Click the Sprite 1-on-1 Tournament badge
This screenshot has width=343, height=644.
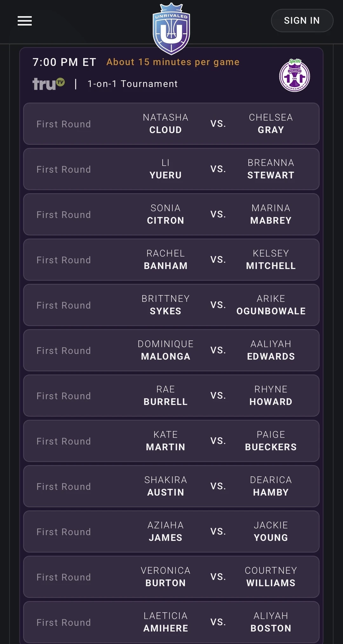294,76
